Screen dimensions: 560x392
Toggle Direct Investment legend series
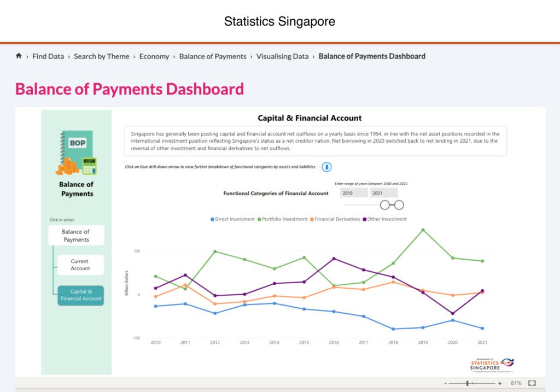232,219
